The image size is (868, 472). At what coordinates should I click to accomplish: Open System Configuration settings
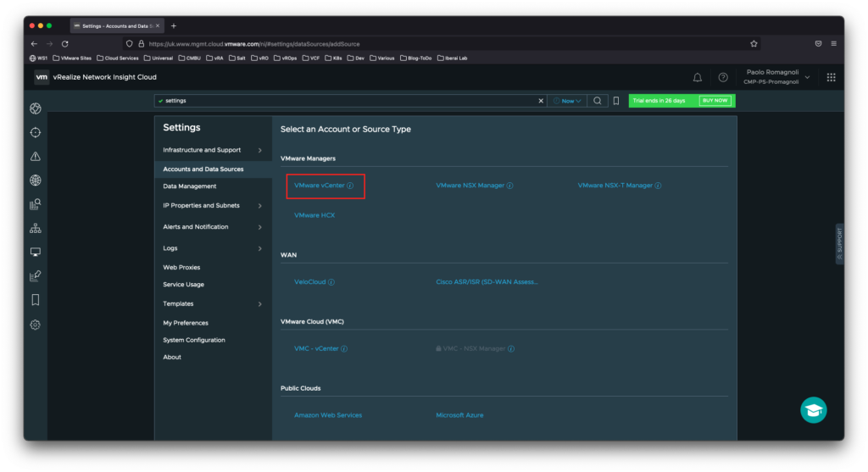coord(194,341)
